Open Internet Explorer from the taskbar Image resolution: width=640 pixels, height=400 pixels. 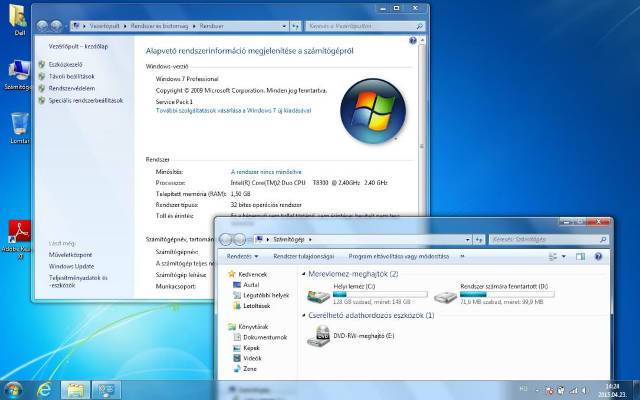click(44, 388)
